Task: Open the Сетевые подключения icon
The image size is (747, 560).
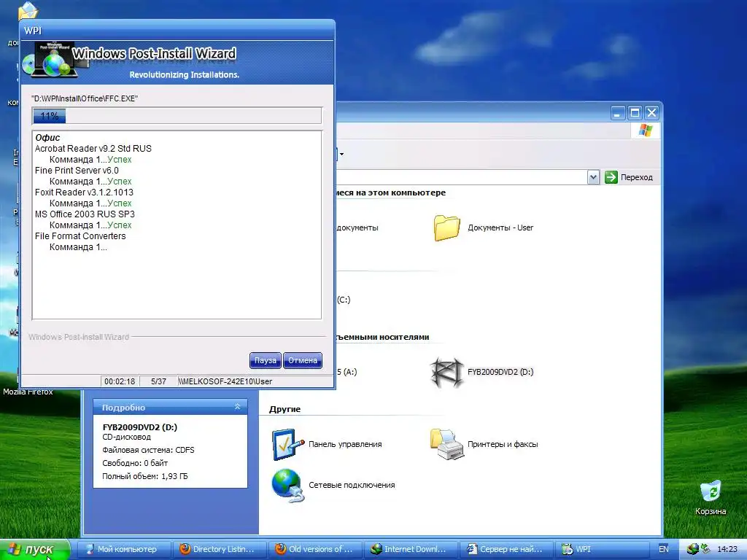Action: coord(287,485)
